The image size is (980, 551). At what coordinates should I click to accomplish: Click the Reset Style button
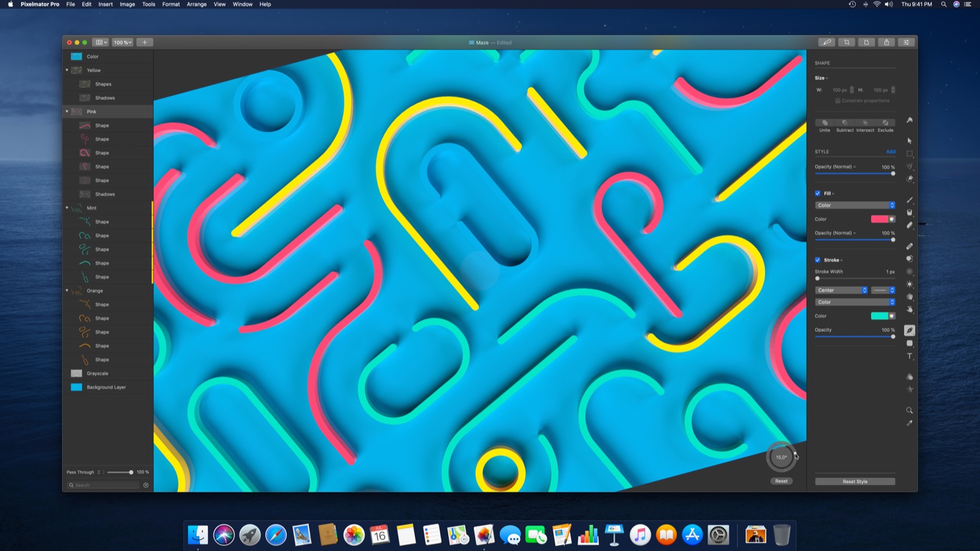855,482
